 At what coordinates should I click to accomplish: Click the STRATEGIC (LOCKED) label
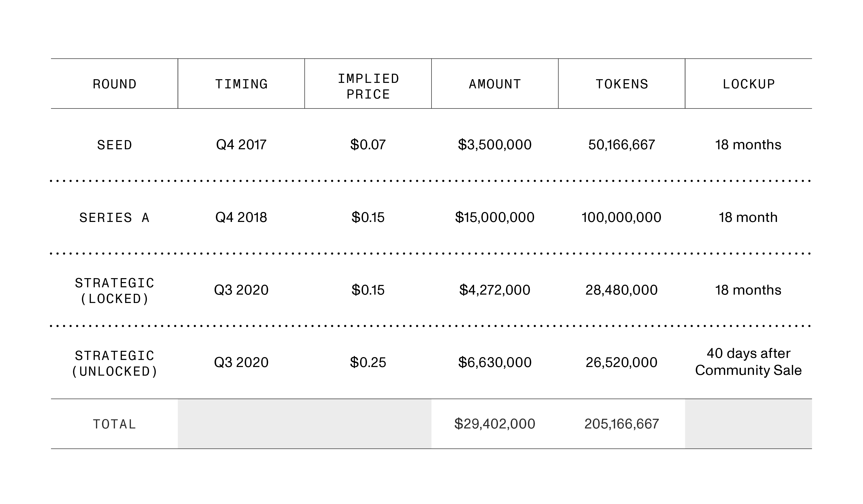pyautogui.click(x=114, y=291)
